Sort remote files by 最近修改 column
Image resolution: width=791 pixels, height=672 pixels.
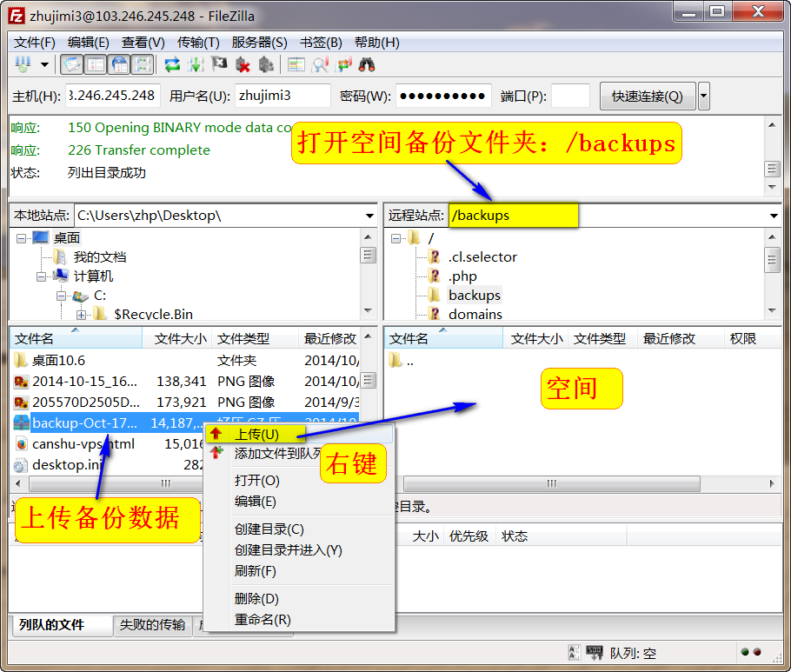click(681, 338)
